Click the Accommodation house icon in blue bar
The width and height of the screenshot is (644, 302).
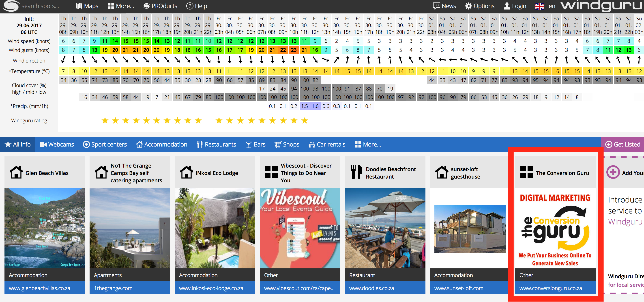(x=139, y=144)
